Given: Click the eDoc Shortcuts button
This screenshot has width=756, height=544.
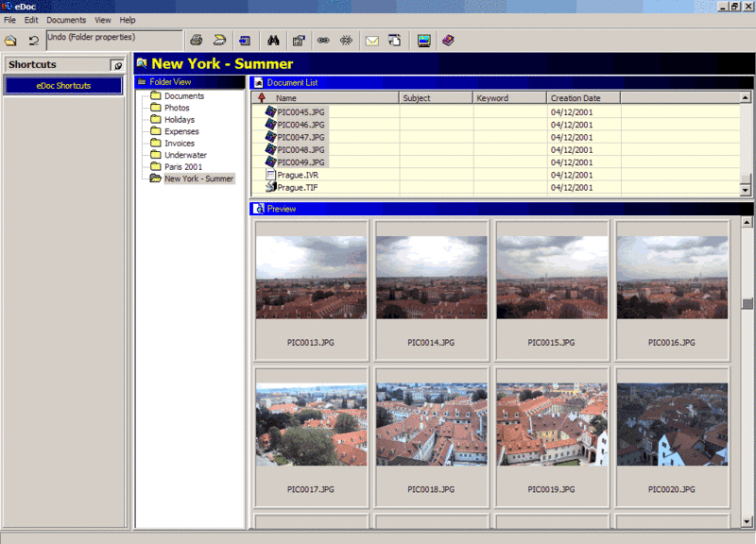Looking at the screenshot, I should click(63, 86).
